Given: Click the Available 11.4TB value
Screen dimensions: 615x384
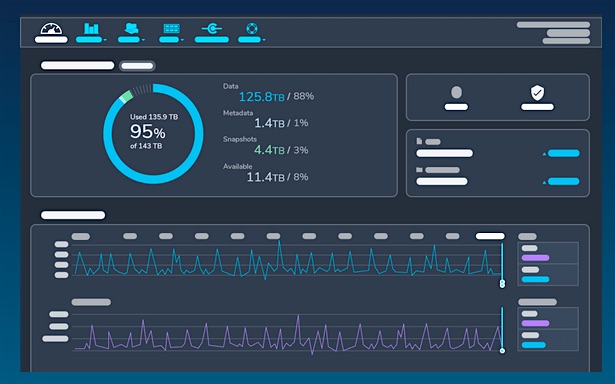Looking at the screenshot, I should [x=266, y=177].
